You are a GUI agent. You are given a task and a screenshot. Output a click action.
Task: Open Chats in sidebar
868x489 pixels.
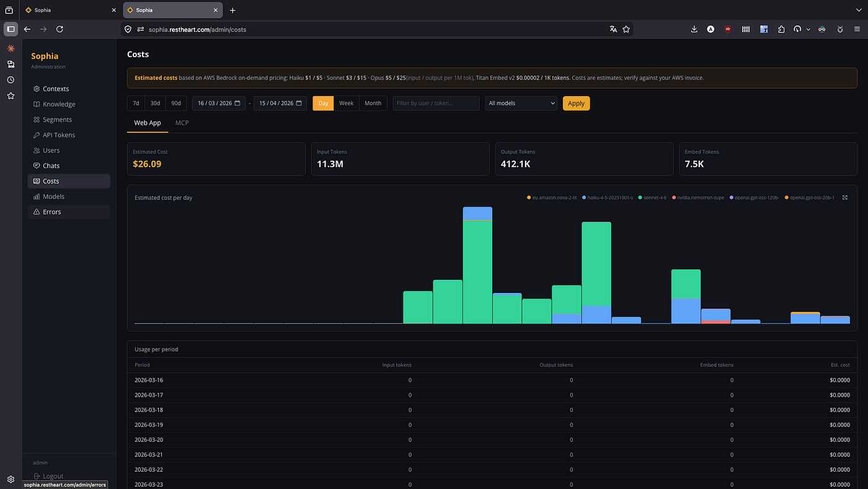[x=69, y=166]
